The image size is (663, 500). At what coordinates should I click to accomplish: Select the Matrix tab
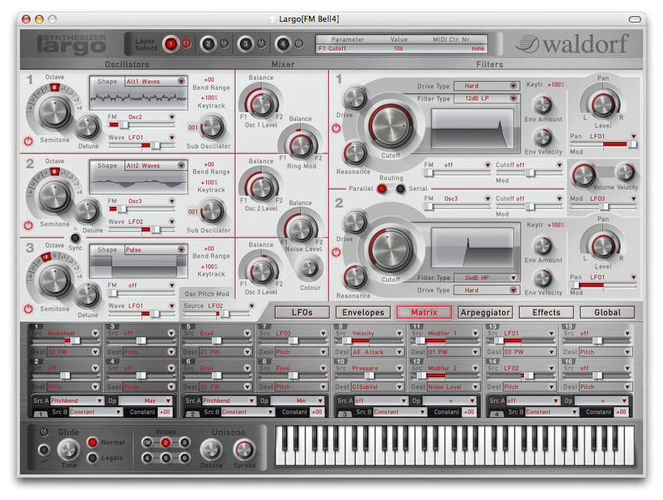[424, 312]
